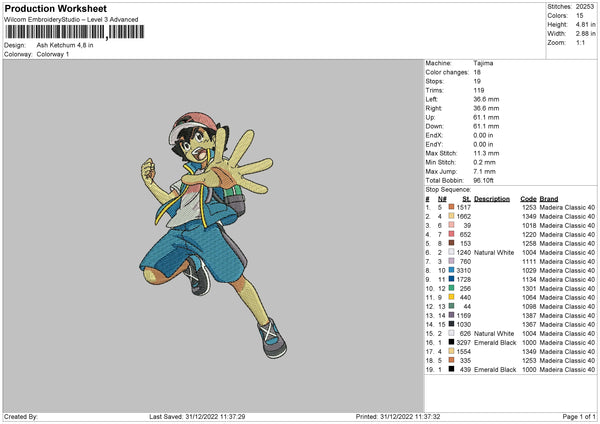
Task: Click the black swatch in stop row 19
Action: tap(452, 369)
